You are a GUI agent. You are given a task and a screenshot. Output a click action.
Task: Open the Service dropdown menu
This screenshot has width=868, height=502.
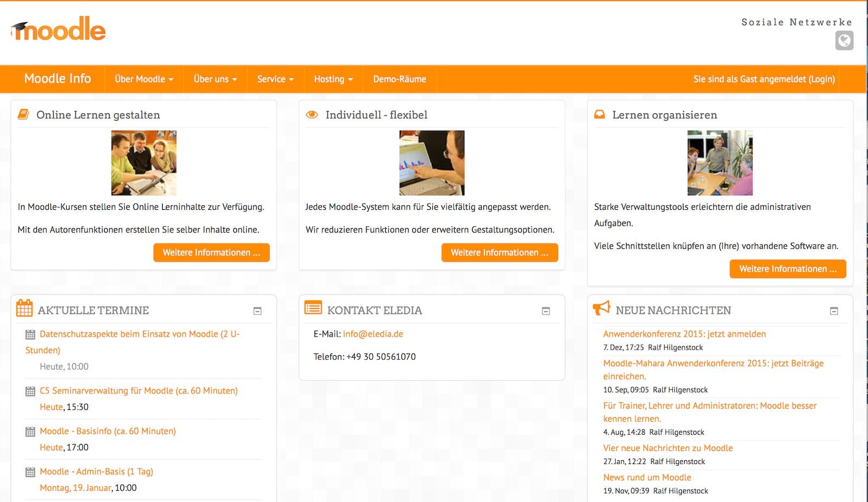click(276, 79)
